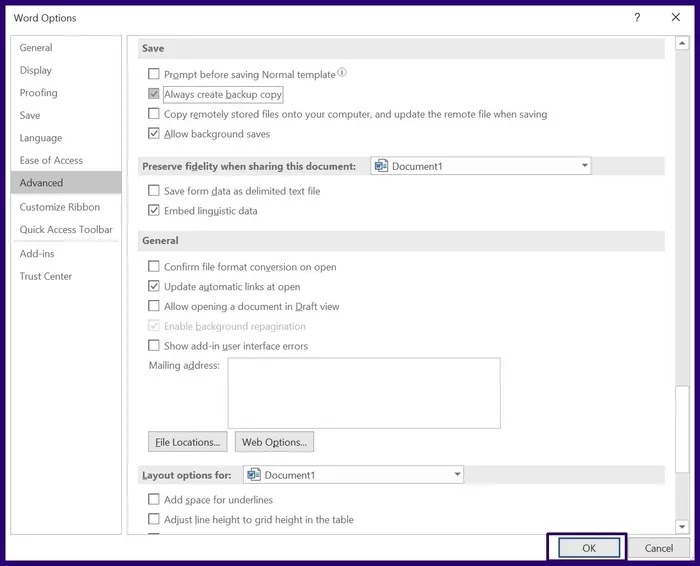The width and height of the screenshot is (700, 566).
Task: Open Layout options for document dropdown
Action: click(353, 474)
